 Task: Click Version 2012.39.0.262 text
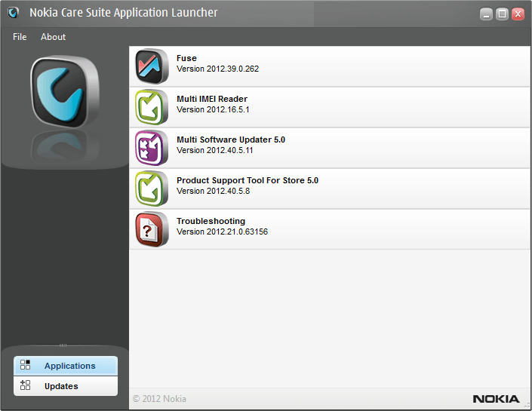coord(217,69)
